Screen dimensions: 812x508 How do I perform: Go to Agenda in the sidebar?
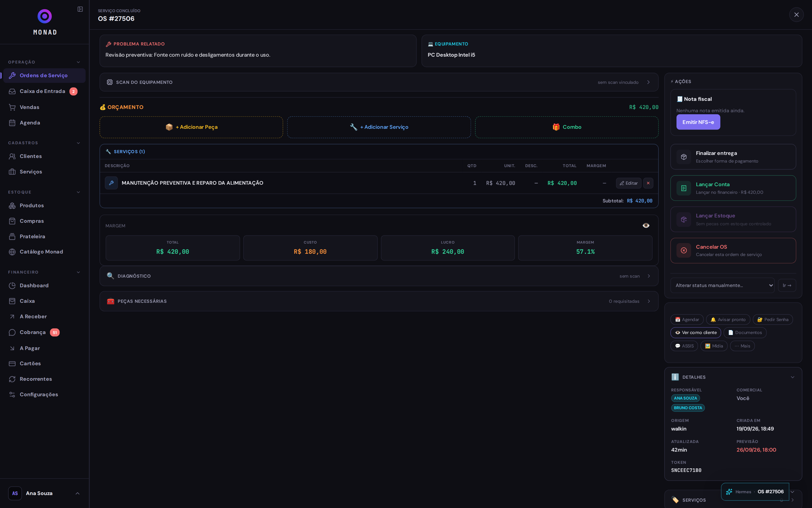(44, 123)
